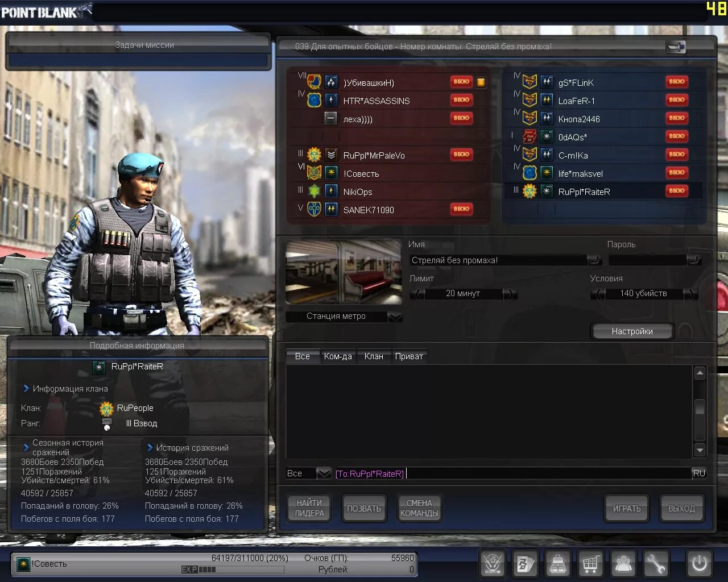The image size is (728, 582).
Task: Toggle the RU chat language indicator
Action: point(699,473)
